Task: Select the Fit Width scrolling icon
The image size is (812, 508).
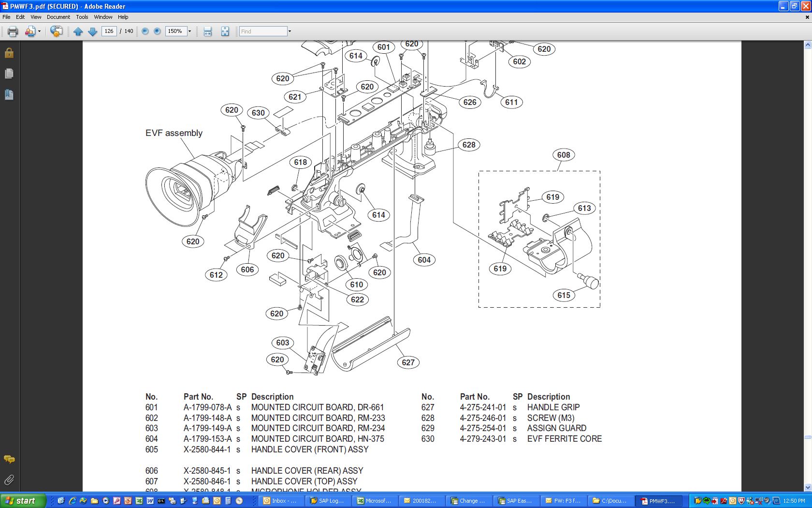Action: [207, 31]
